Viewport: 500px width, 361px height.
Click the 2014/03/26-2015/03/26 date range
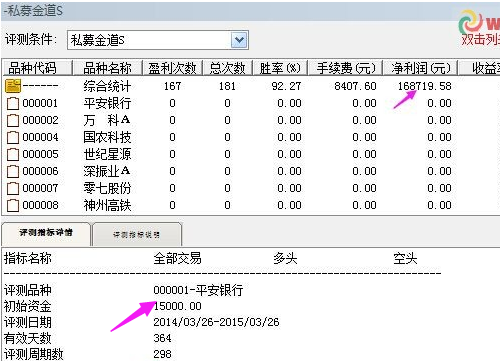click(x=216, y=322)
